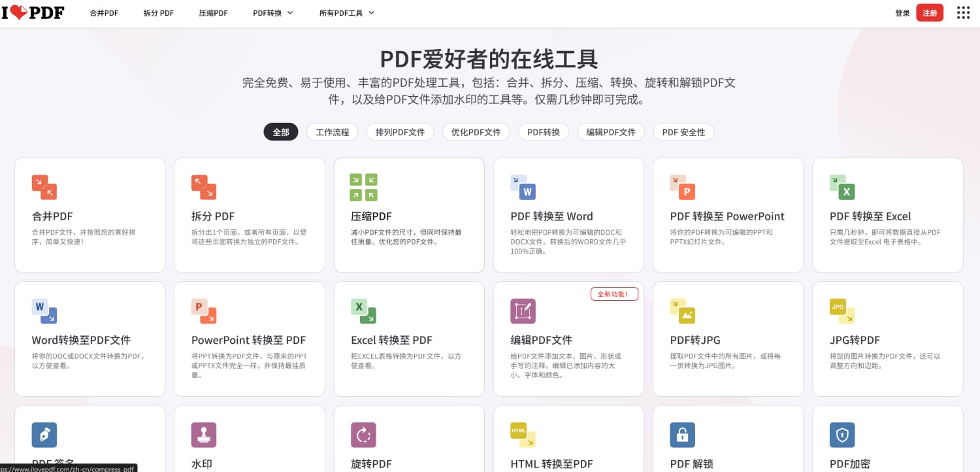
Task: Expand the PDF转换 dropdown menu
Action: 273,12
